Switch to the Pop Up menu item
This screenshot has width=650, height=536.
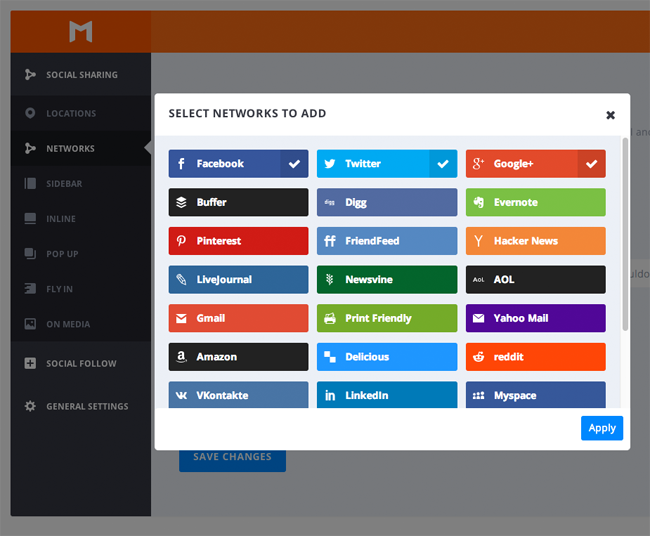coord(62,254)
